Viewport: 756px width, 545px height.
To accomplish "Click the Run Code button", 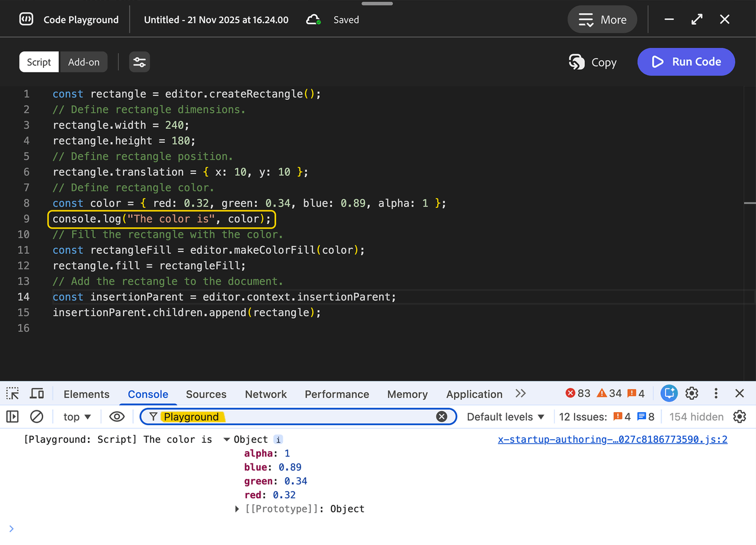I will pyautogui.click(x=686, y=61).
